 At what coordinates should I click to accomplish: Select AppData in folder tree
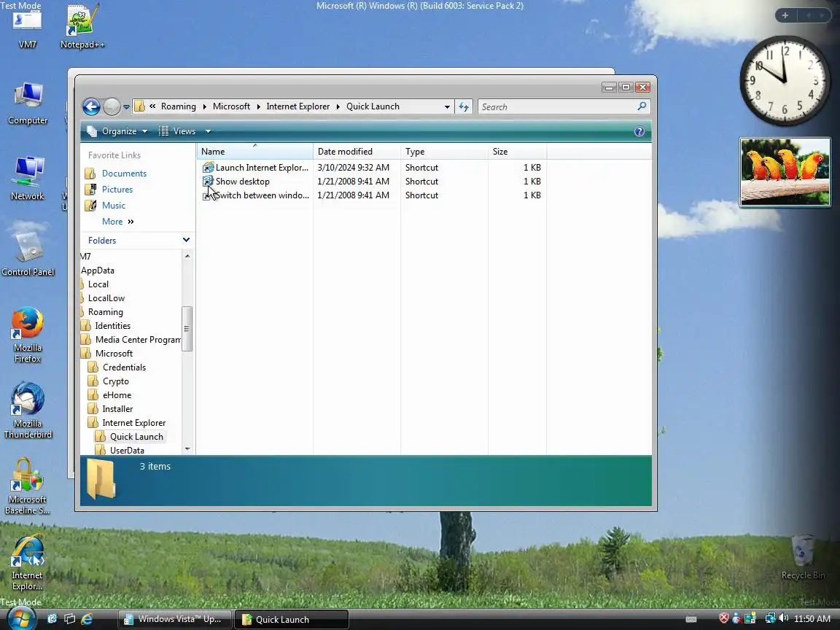pyautogui.click(x=98, y=271)
